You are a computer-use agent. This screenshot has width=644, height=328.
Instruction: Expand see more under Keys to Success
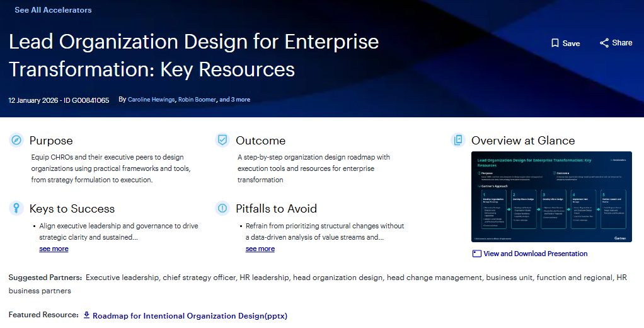pyautogui.click(x=54, y=249)
